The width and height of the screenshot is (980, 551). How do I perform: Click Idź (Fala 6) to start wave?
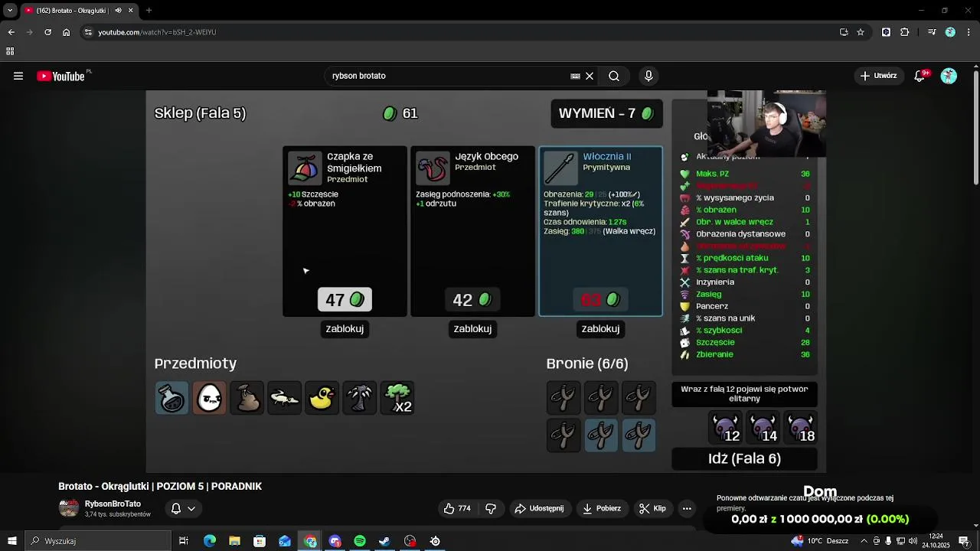pos(744,459)
